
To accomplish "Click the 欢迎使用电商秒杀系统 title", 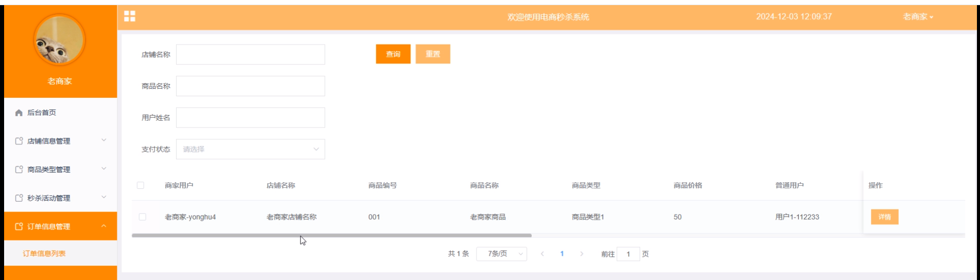I will (x=548, y=17).
